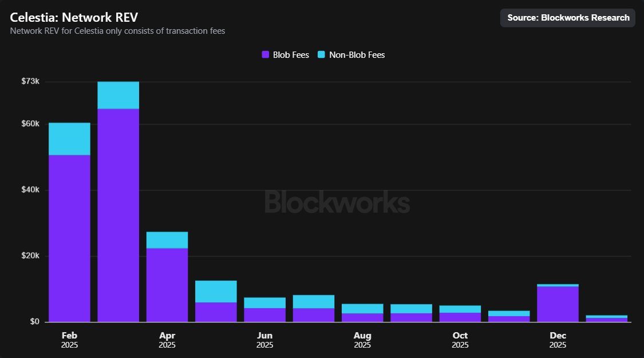
Task: Click the Aug 2025 x-axis label
Action: coord(363,340)
